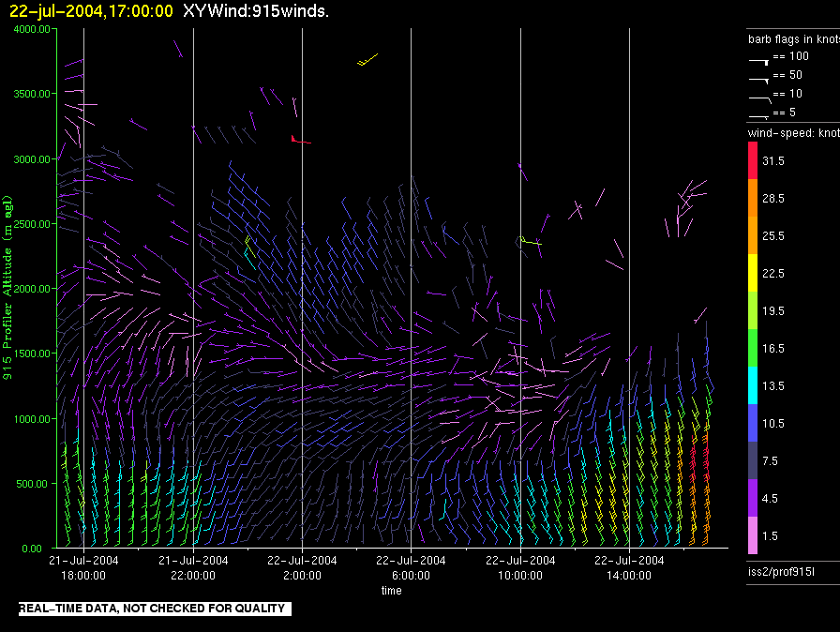The width and height of the screenshot is (840, 632).
Task: Click the 'wind-speed: knots' legend heading
Action: tap(794, 133)
